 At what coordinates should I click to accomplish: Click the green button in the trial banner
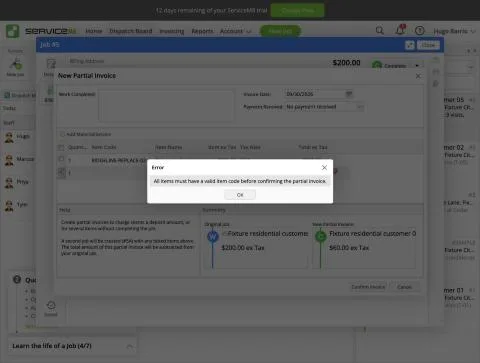pos(297,10)
